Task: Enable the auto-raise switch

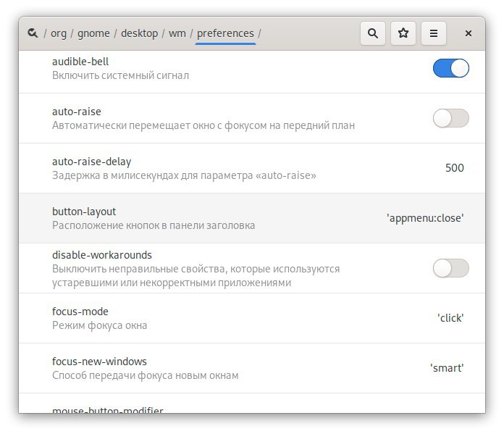Action: pyautogui.click(x=450, y=118)
